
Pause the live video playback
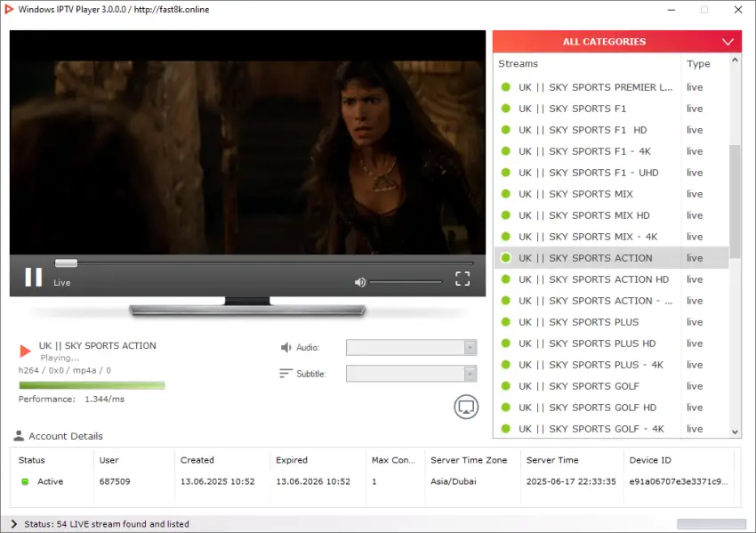(33, 278)
